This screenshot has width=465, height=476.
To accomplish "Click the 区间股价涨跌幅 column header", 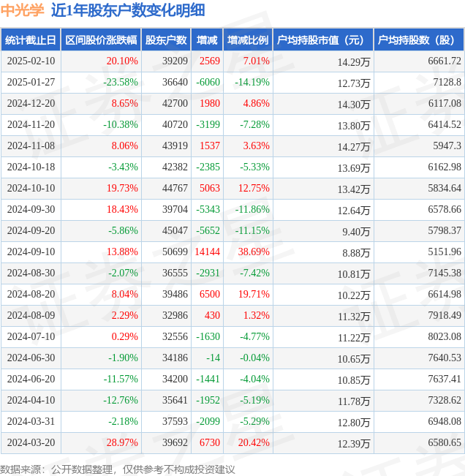I will 101,39.
